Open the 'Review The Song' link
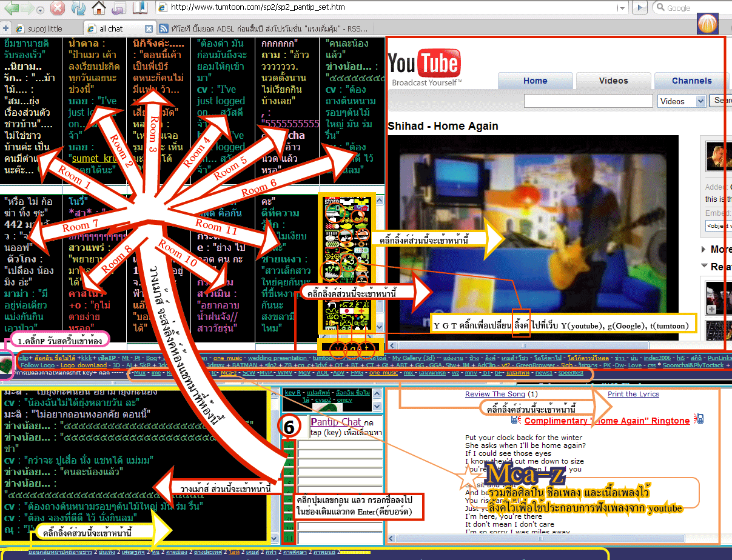 tap(495, 394)
